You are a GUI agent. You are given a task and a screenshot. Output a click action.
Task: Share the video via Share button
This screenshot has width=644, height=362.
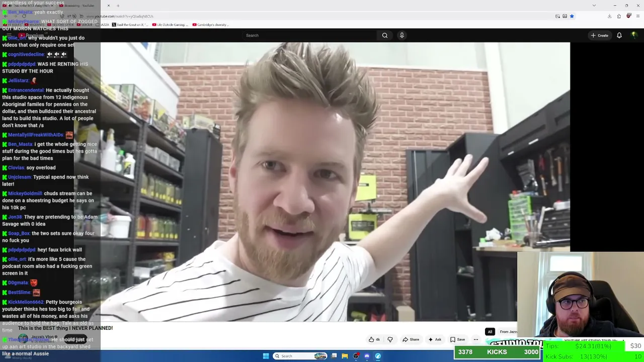[411, 339]
